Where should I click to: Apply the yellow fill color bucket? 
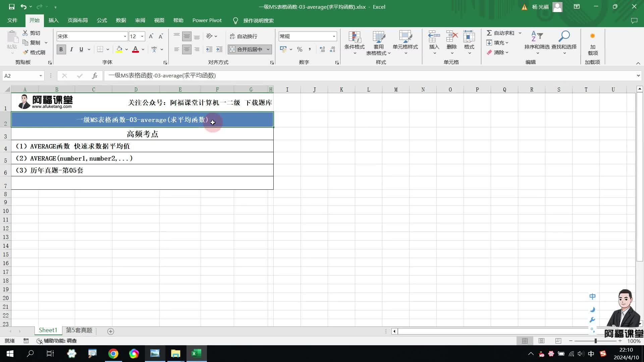point(119,49)
